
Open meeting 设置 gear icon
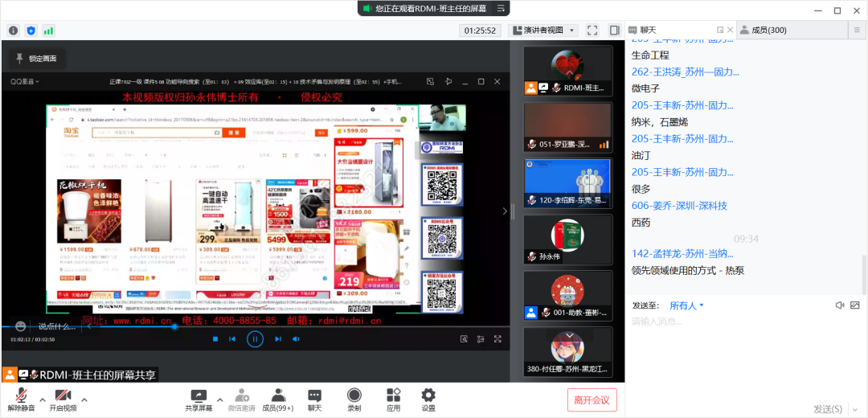click(x=428, y=398)
